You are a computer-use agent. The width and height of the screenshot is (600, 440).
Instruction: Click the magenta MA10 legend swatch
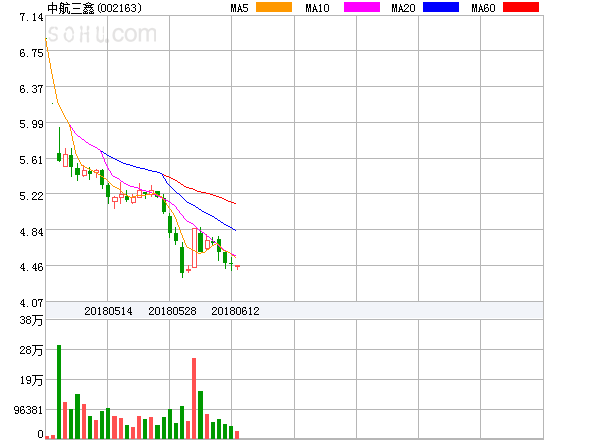tap(362, 7)
